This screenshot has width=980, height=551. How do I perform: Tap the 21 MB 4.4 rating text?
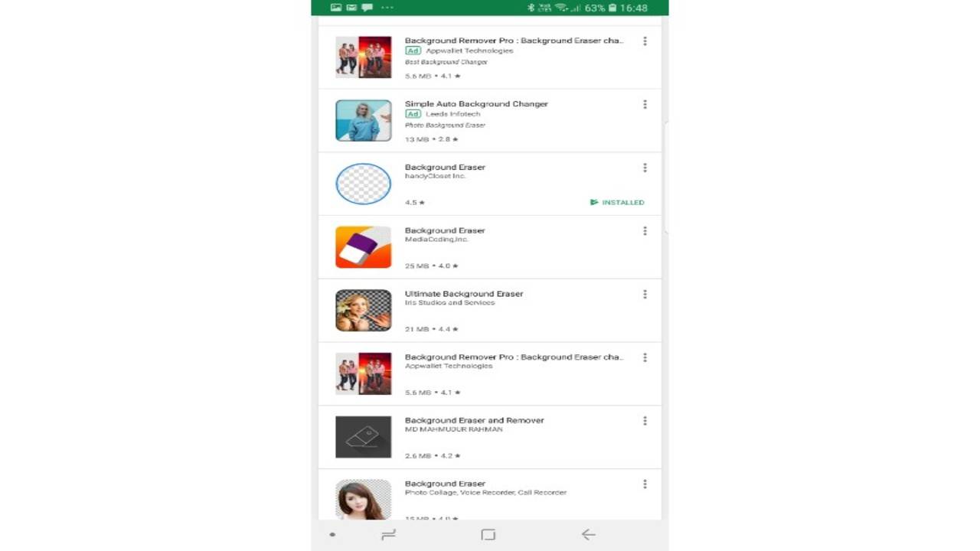432,329
